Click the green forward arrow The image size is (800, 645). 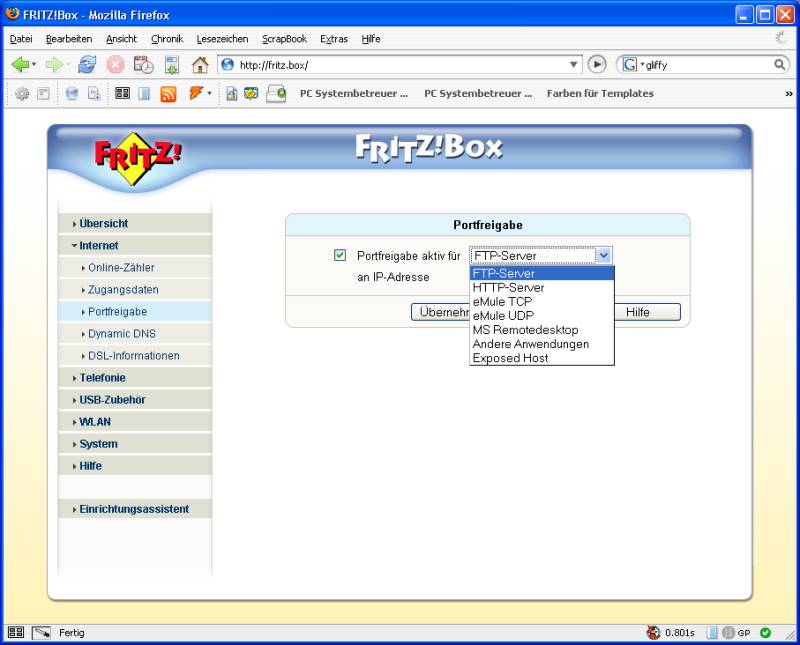[x=53, y=65]
